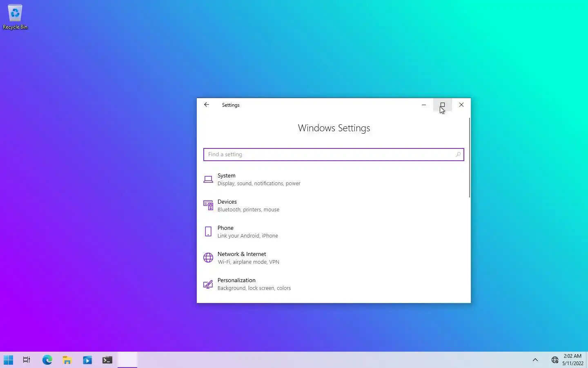
Task: Select the Network & Internet label
Action: point(242,254)
